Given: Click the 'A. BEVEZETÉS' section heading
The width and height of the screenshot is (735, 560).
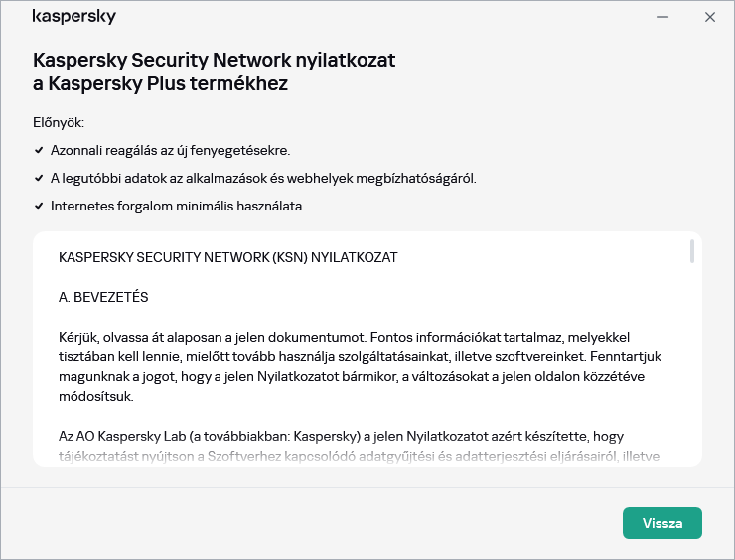Looking at the screenshot, I should tap(103, 297).
